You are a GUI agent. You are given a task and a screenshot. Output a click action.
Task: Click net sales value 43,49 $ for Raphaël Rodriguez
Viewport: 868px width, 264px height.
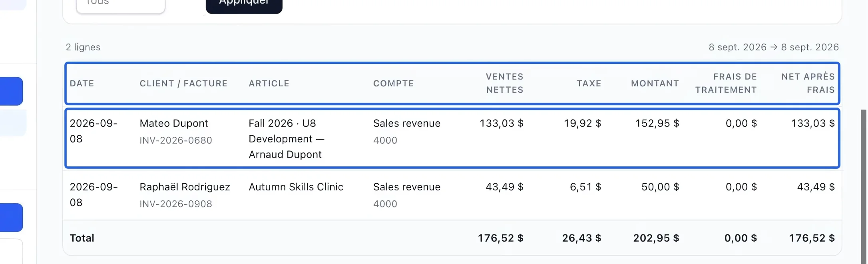click(504, 187)
